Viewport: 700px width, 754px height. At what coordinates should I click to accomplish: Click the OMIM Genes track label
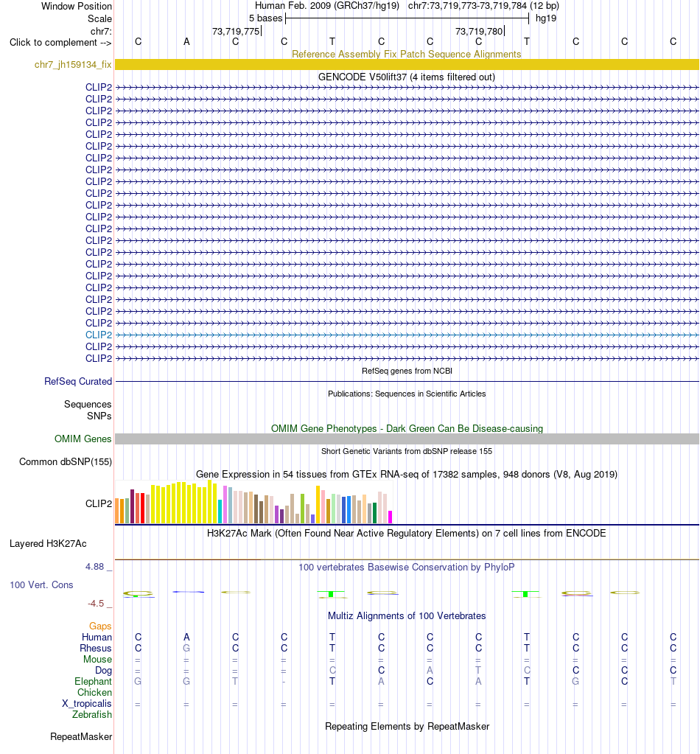(83, 439)
